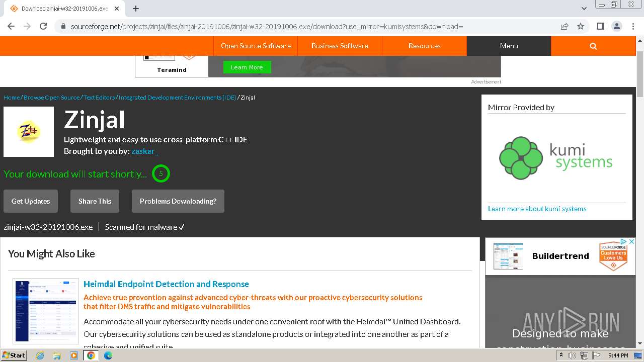Open Chrome three-dot menu

point(633,26)
